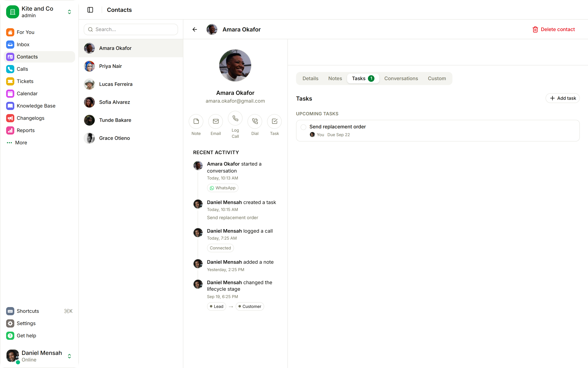Select Sofia Alvarez in the contact list
The image size is (588, 368).
point(131,102)
